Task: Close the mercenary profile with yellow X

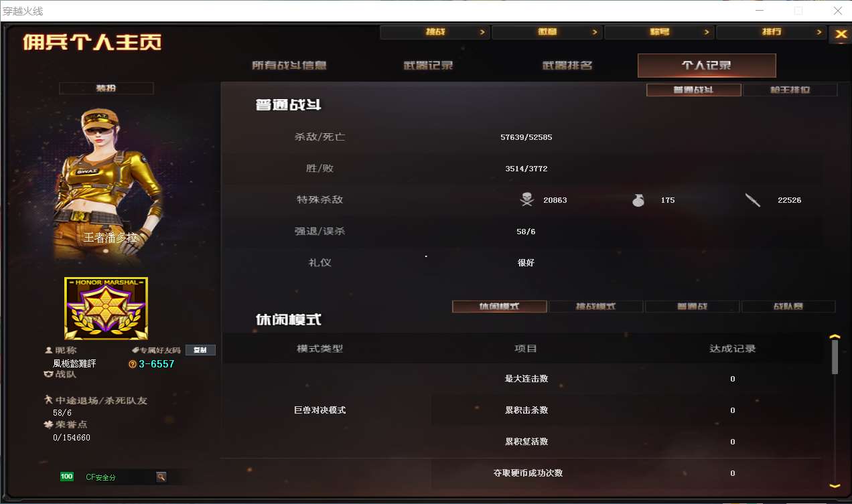Action: point(840,35)
